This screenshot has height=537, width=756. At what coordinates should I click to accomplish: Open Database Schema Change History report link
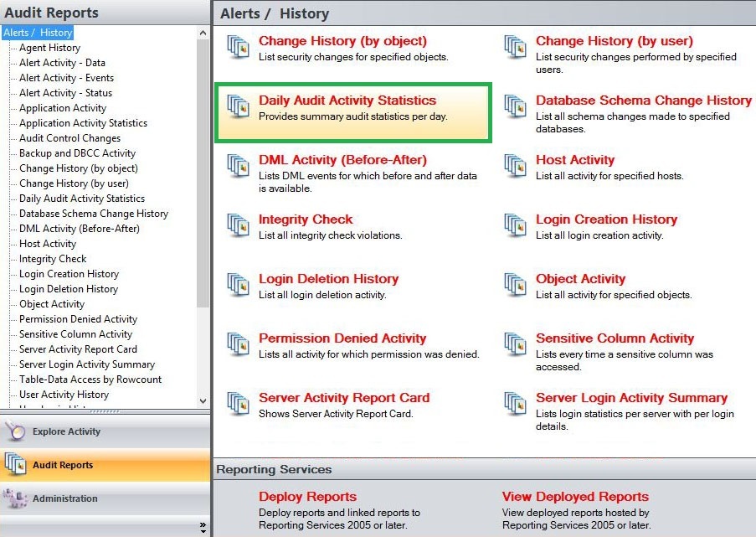click(644, 101)
